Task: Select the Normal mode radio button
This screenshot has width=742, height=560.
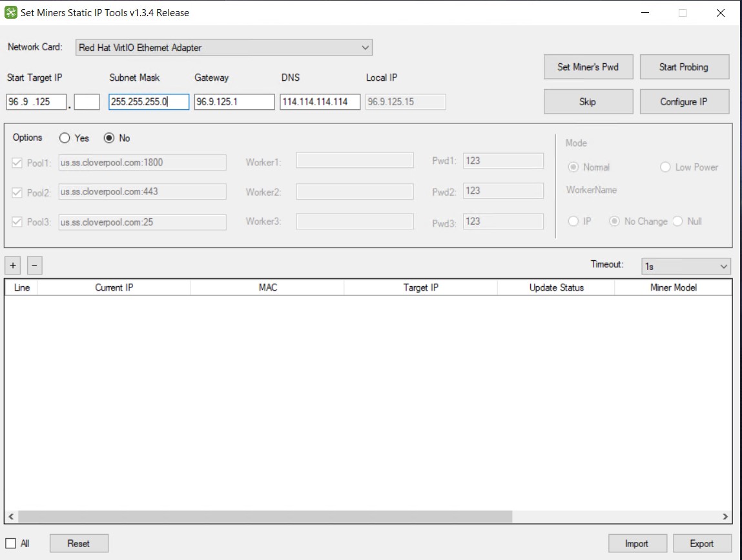Action: coord(573,167)
